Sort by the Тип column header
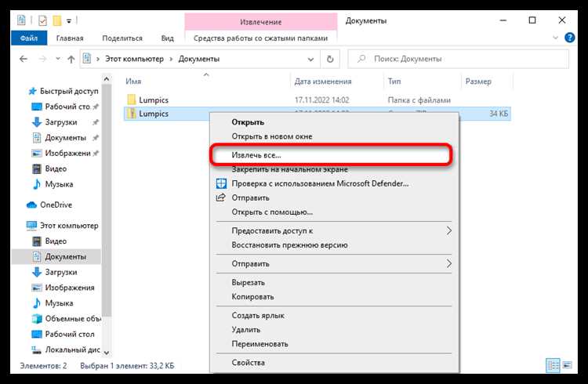 coord(394,82)
